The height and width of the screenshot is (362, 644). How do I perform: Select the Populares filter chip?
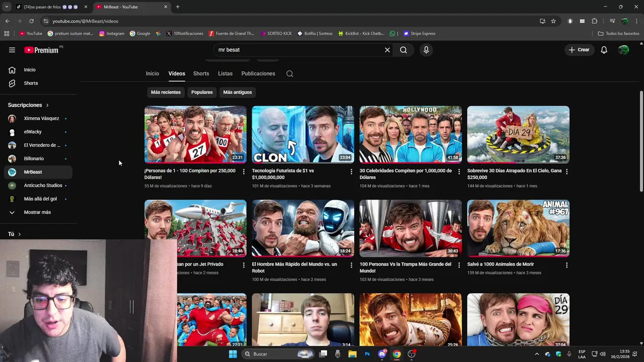(x=202, y=92)
